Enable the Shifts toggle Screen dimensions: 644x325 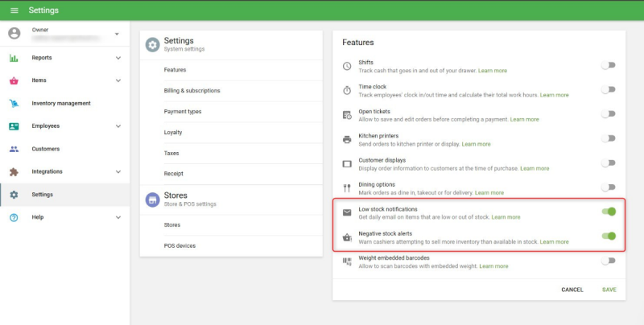[609, 65]
